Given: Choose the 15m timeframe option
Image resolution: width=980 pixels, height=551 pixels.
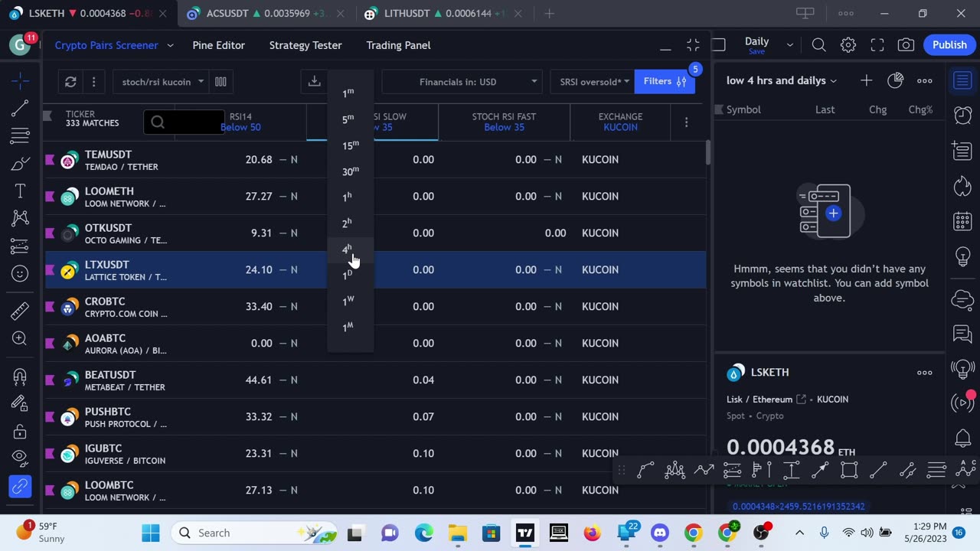Looking at the screenshot, I should coord(349,145).
